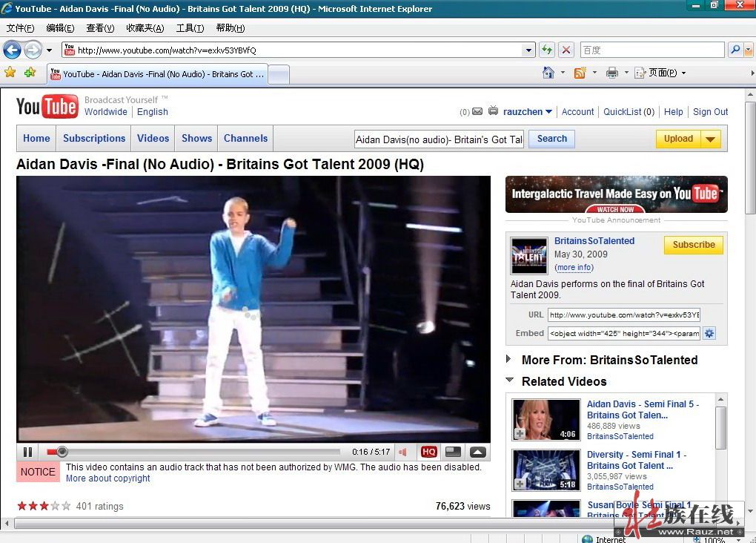This screenshot has width=756, height=543.
Task: Toggle HQ high quality mode
Action: [428, 452]
